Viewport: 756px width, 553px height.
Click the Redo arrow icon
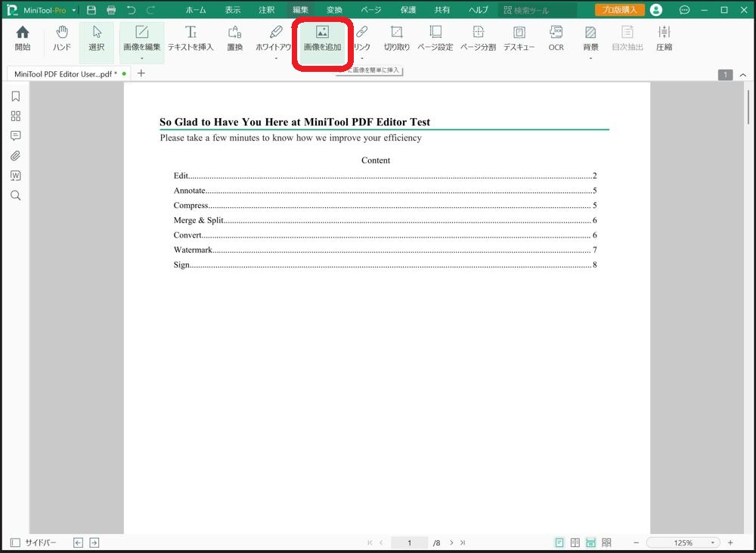pyautogui.click(x=150, y=10)
